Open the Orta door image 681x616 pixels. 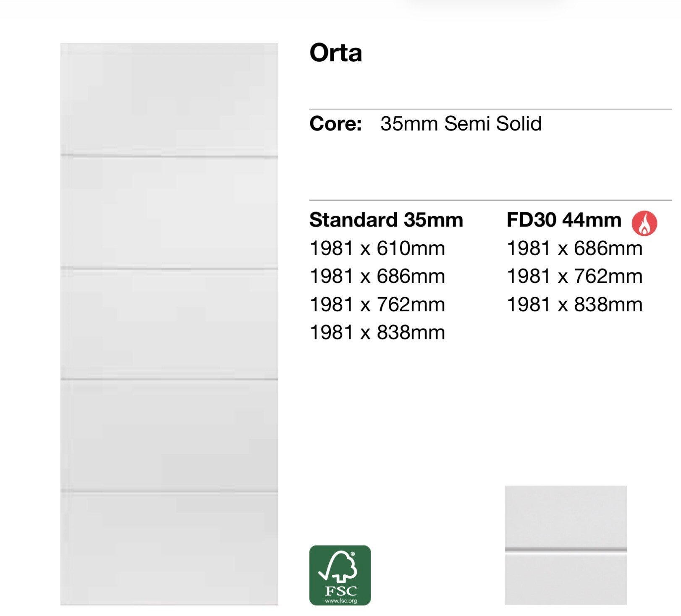point(169,324)
